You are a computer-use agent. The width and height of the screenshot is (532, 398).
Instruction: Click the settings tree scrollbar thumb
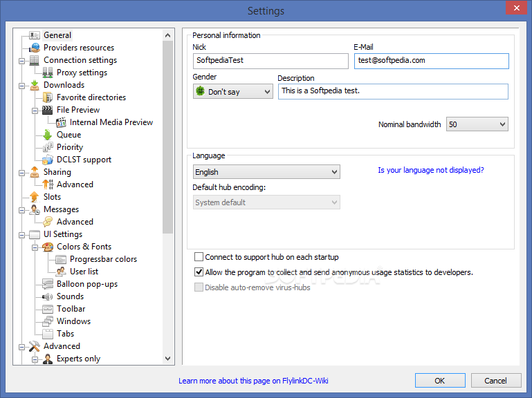point(167,137)
